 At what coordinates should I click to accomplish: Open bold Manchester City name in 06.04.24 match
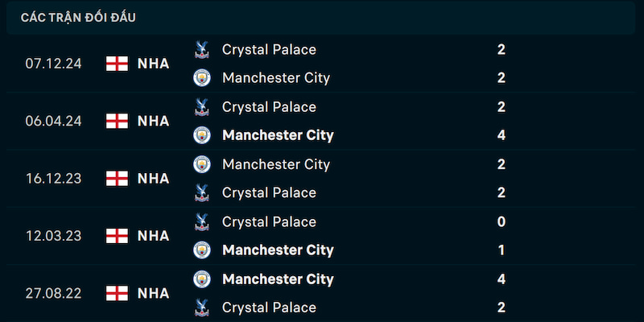tap(278, 135)
